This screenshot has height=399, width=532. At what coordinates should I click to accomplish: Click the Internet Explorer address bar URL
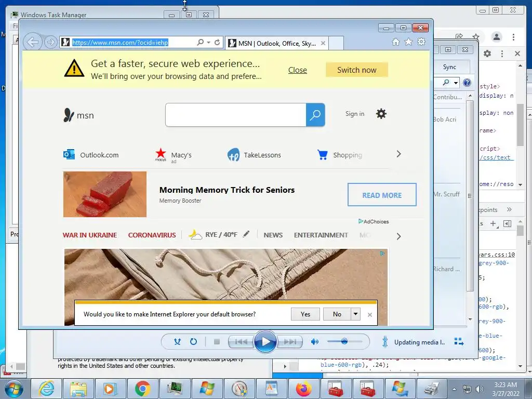[x=120, y=43]
